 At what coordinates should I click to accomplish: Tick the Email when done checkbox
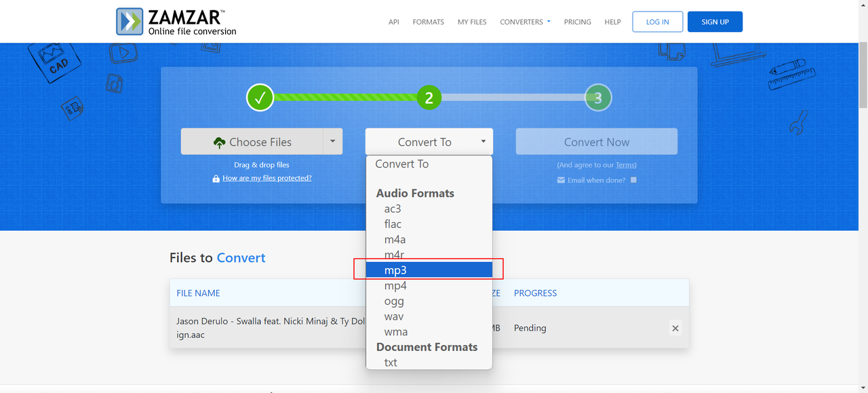[633, 180]
